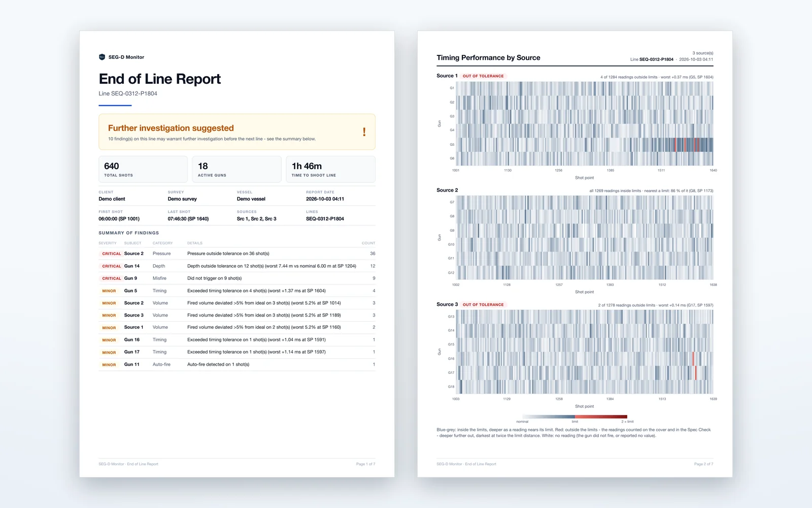This screenshot has width=812, height=508.
Task: Click the last shot 07:46:30 (SP 1640) value
Action: 188,219
